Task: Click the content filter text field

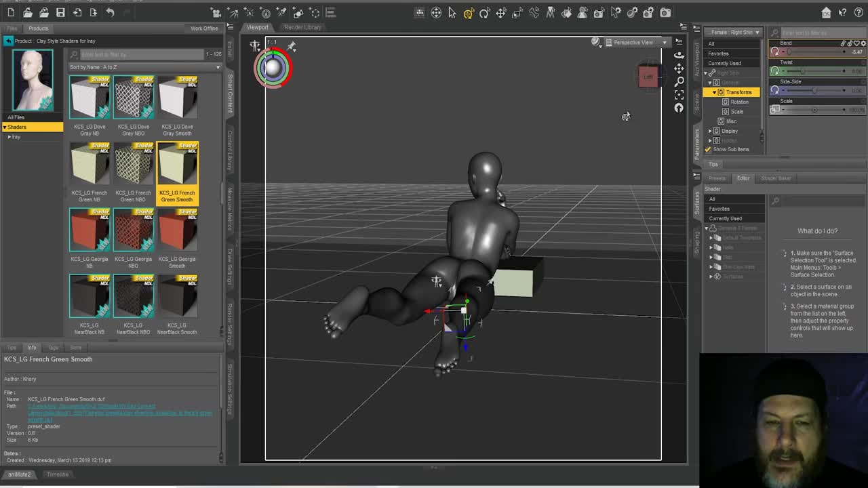Action: pyautogui.click(x=142, y=54)
